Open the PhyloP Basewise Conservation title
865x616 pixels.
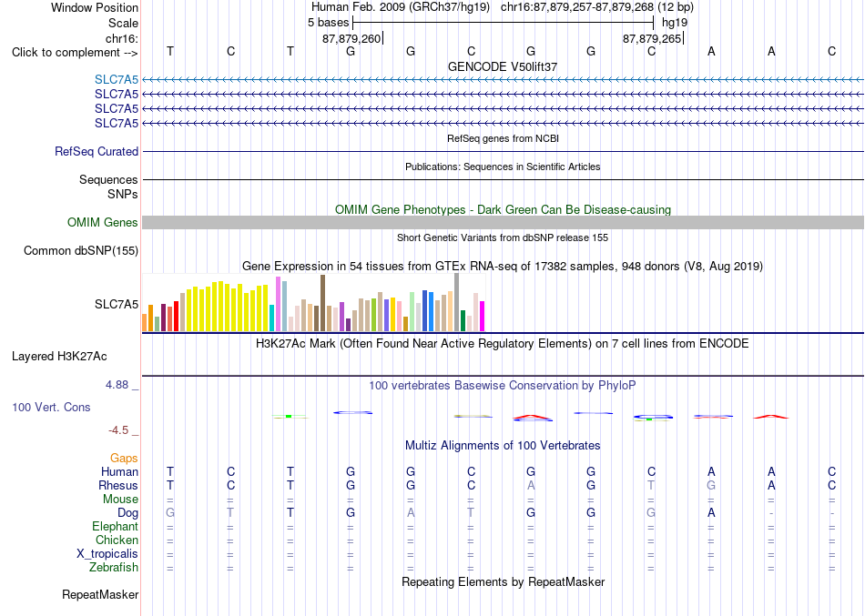pyautogui.click(x=503, y=386)
